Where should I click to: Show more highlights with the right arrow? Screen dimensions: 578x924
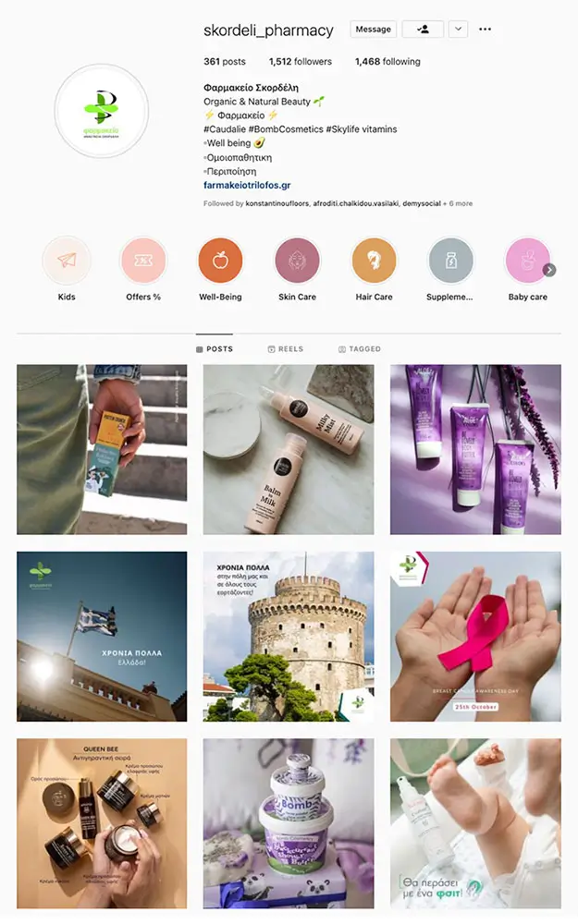[x=549, y=270]
